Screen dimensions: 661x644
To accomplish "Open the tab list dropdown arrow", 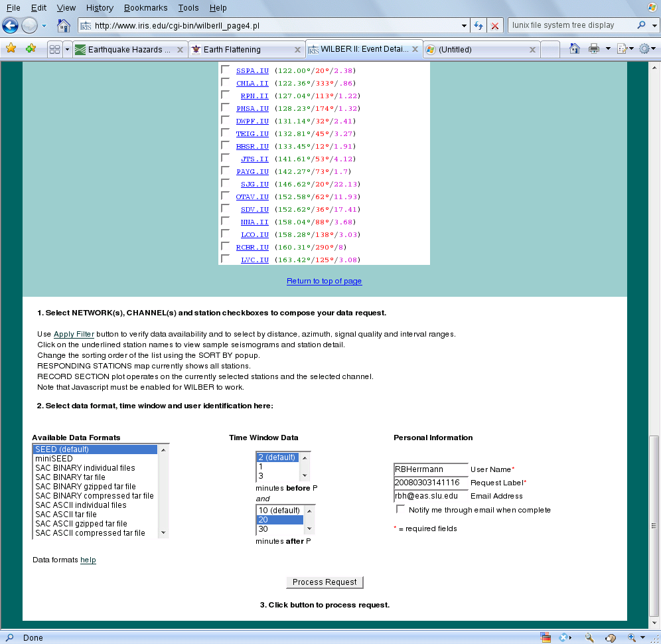I will pos(67,49).
